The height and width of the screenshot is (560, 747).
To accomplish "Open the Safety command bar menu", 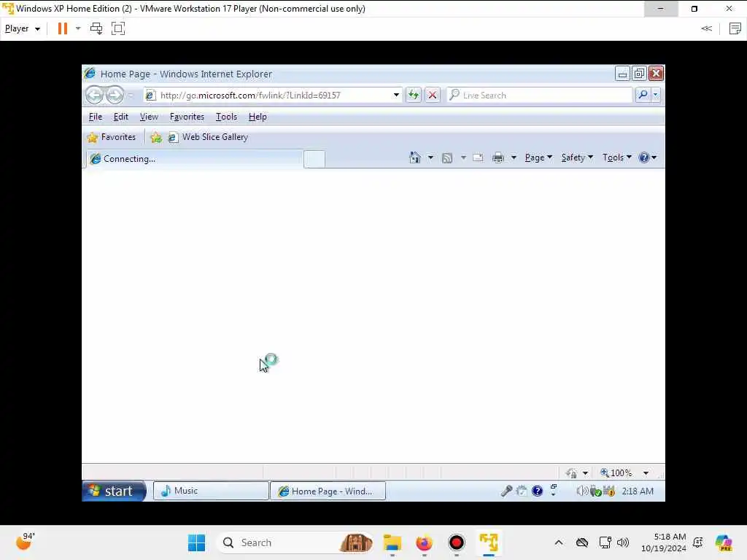I will 577,157.
